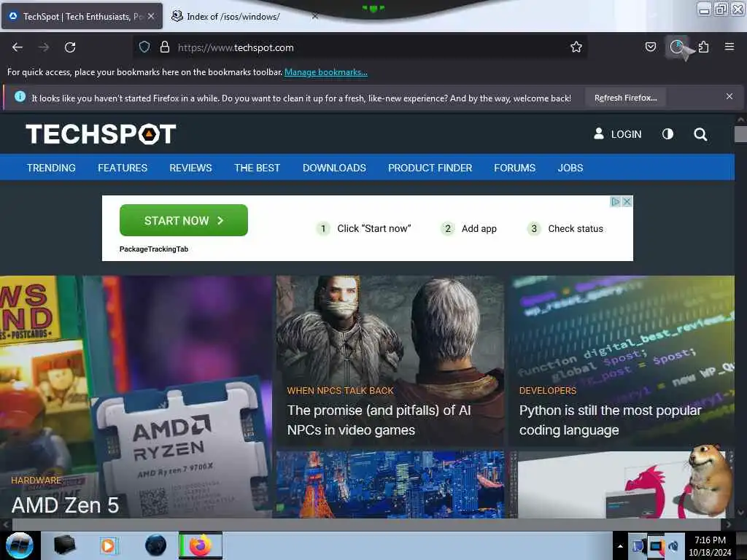Open the globe browser taskbar icon
Image resolution: width=747 pixels, height=560 pixels.
click(x=155, y=545)
